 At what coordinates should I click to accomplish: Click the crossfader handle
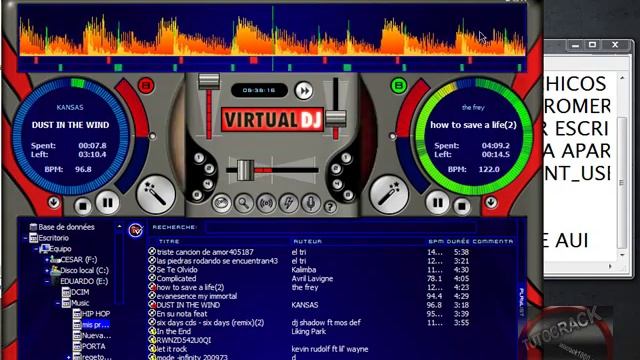[246, 170]
